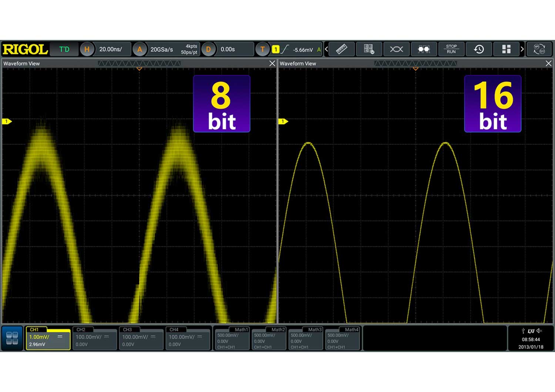Click the auto-setup refresh icon at far right
555x392 pixels.
539,49
